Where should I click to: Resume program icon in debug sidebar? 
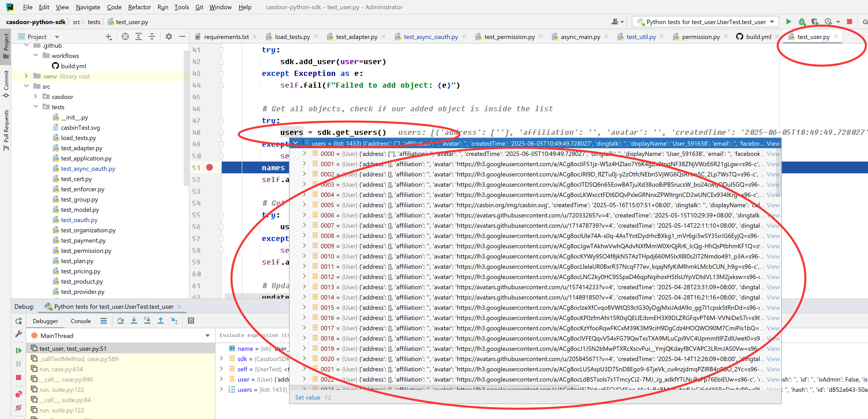click(x=18, y=350)
